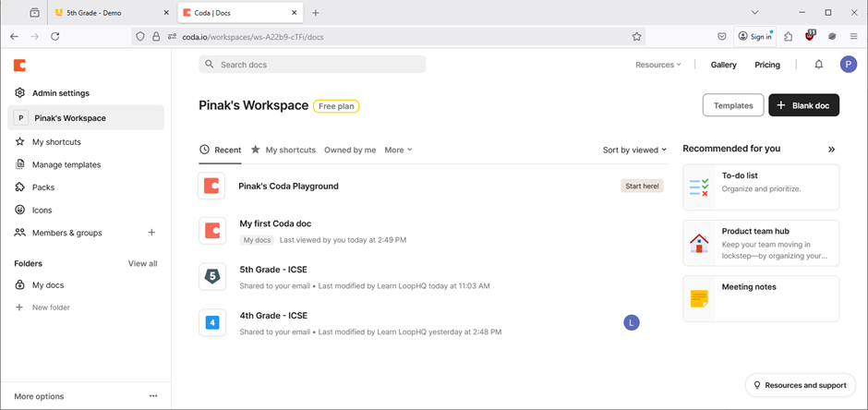Click the 4th Grade - ICSE title
Viewport: 868px width, 410px height.
click(x=273, y=316)
